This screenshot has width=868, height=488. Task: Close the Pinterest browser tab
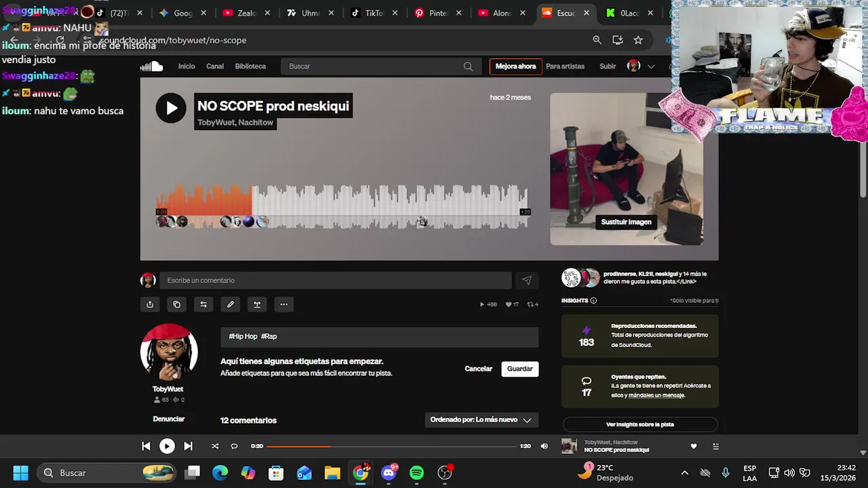(x=459, y=13)
